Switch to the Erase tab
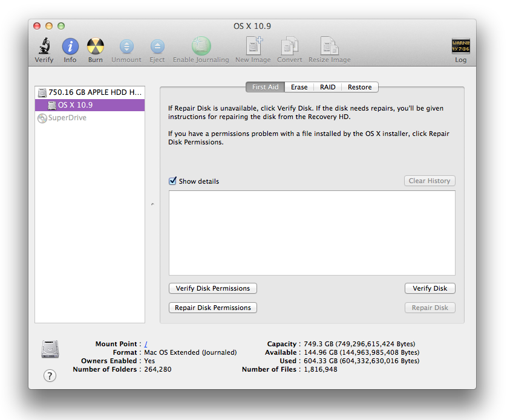Screen dimensions: 513x420 pyautogui.click(x=299, y=87)
